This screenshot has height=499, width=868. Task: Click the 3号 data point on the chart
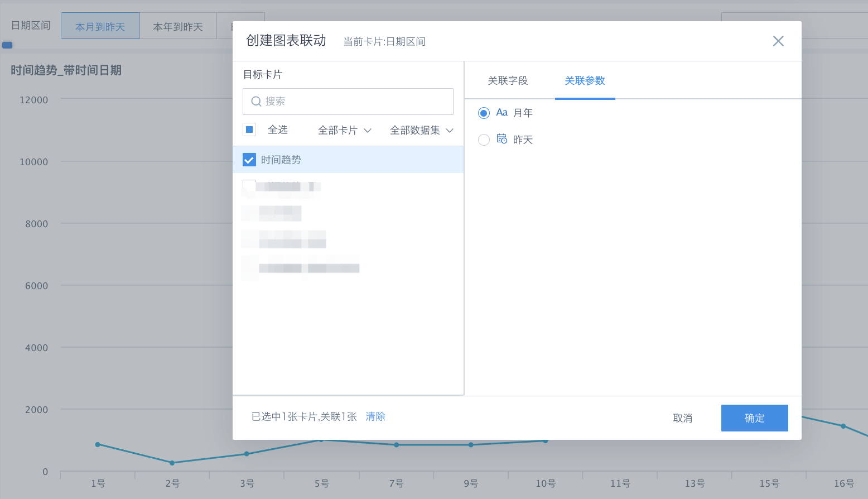[247, 454]
